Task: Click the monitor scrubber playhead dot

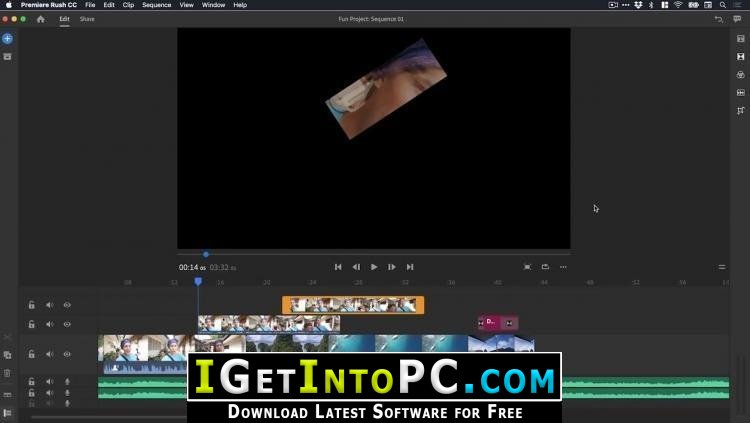Action: (206, 255)
